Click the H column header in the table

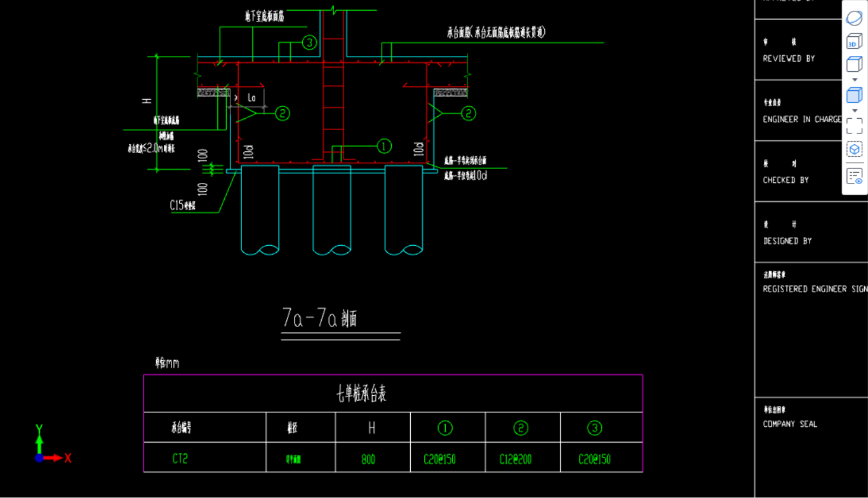[x=372, y=428]
